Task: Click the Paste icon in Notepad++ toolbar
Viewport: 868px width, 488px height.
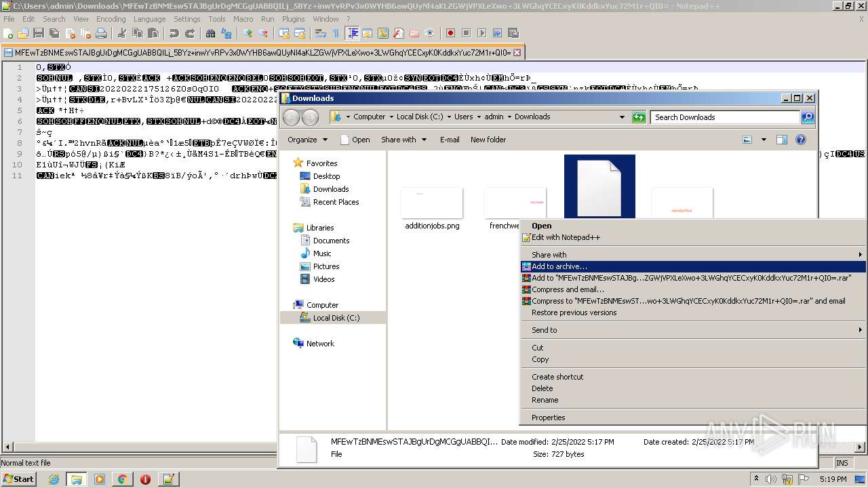Action: point(153,33)
